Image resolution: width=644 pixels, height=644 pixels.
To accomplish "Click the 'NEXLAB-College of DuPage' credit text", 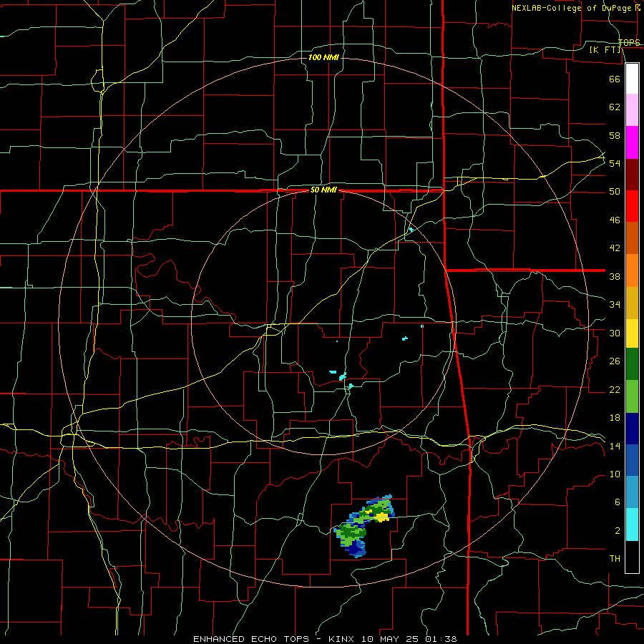I will [572, 8].
